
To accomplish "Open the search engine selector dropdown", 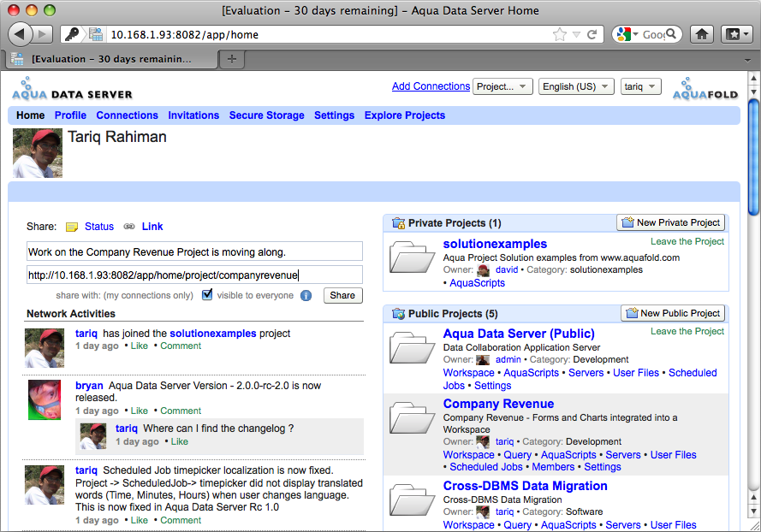I will pos(626,34).
